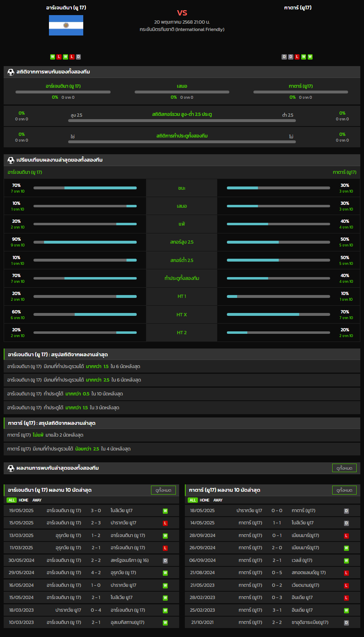Select the ALL tab in Qatar results panel
The image size is (364, 637).
pyautogui.click(x=193, y=500)
